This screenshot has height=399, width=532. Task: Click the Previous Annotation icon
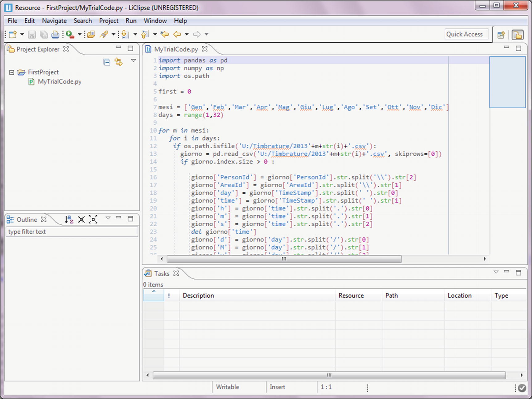pos(145,34)
